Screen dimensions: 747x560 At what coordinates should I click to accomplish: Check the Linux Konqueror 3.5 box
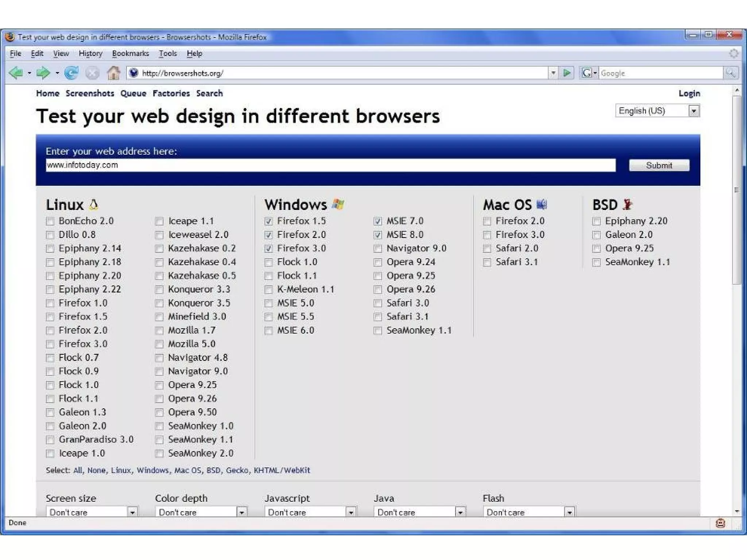coord(159,303)
